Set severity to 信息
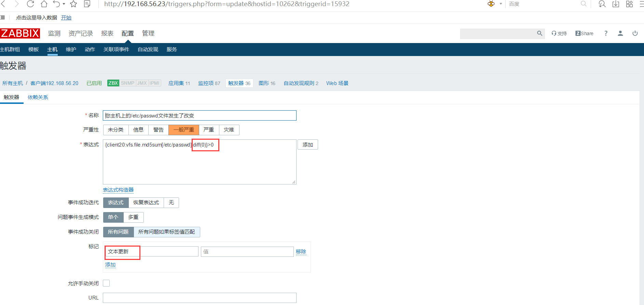The height and width of the screenshot is (305, 644). (x=138, y=130)
